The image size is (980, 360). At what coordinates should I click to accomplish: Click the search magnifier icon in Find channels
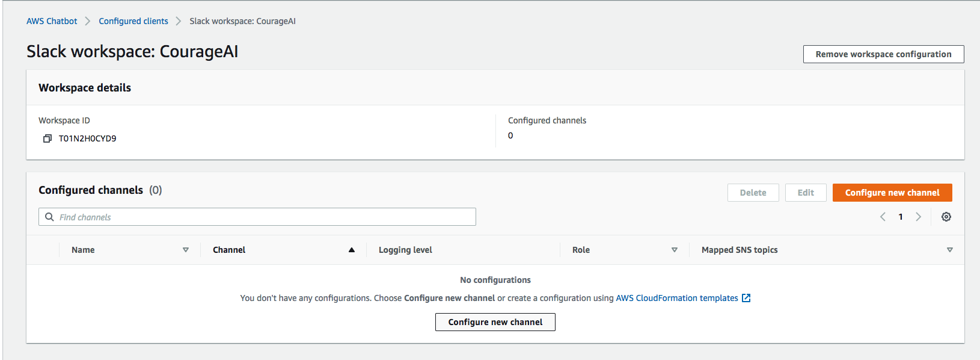[50, 217]
